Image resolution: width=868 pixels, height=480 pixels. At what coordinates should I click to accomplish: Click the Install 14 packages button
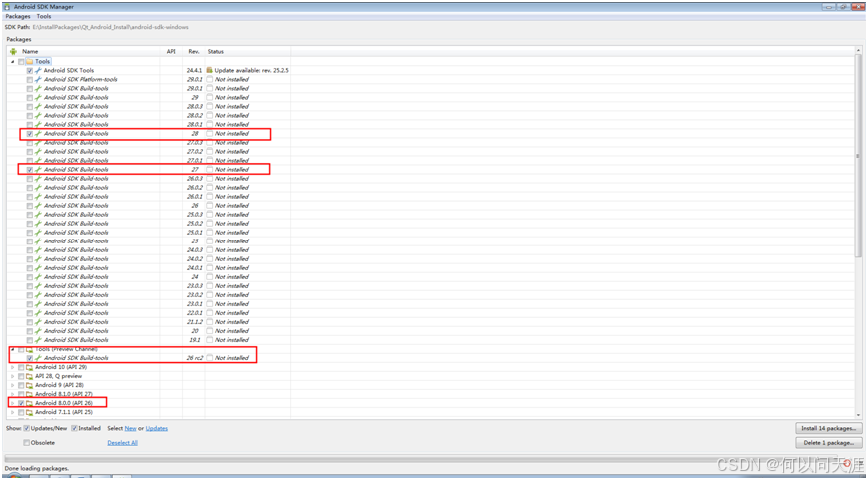point(829,428)
